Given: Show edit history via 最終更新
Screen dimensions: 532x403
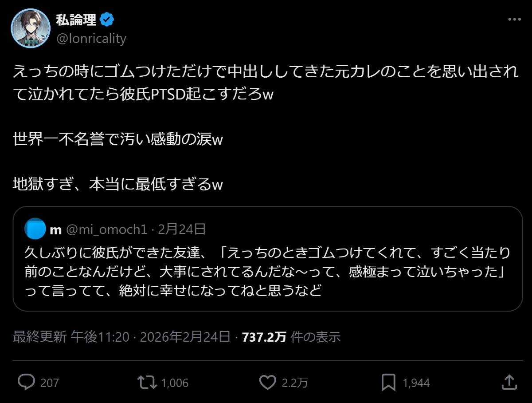Looking at the screenshot, I should pyautogui.click(x=40, y=337).
